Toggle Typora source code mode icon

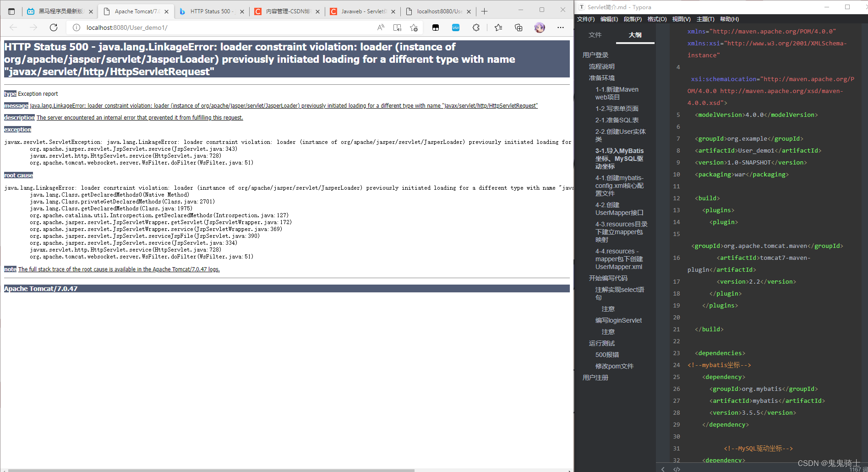677,468
